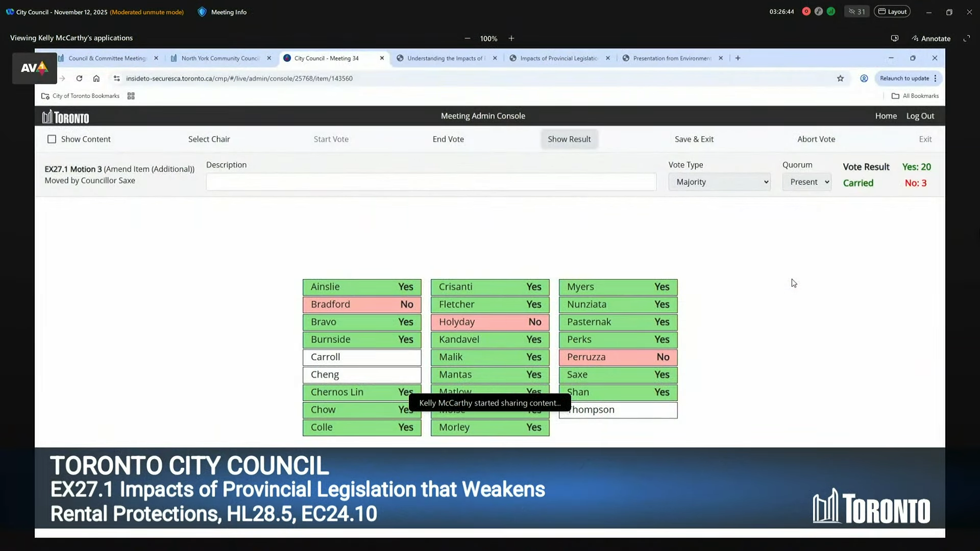Click the Show Result button
980x551 pixels.
(x=569, y=139)
